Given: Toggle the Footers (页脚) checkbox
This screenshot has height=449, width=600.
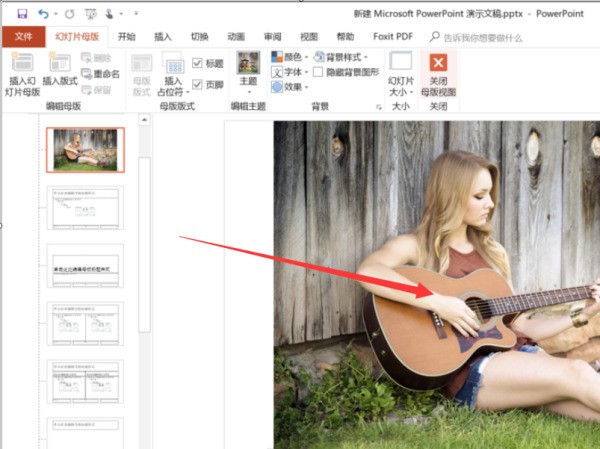Looking at the screenshot, I should click(197, 84).
